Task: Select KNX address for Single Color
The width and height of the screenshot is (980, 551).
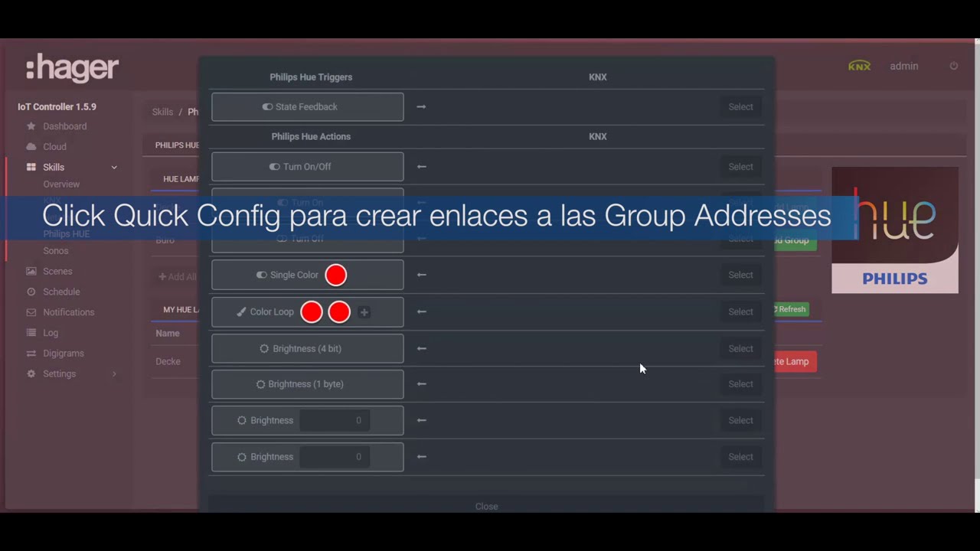Action: coord(740,275)
